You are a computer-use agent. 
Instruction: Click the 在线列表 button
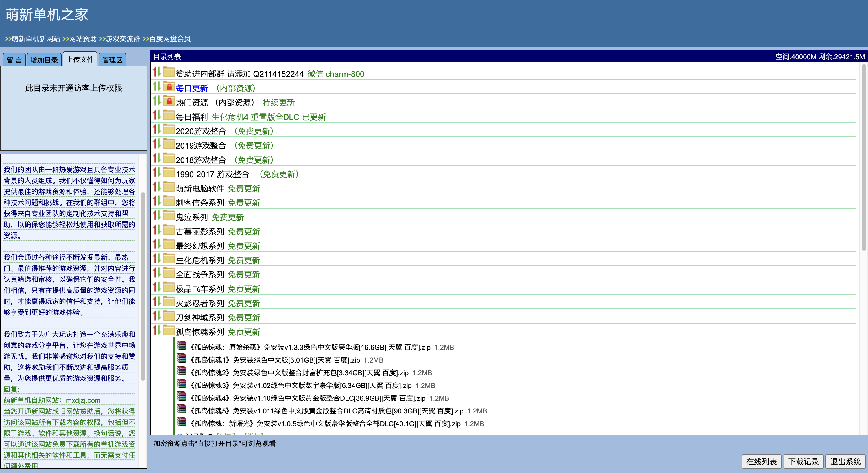tap(761, 461)
